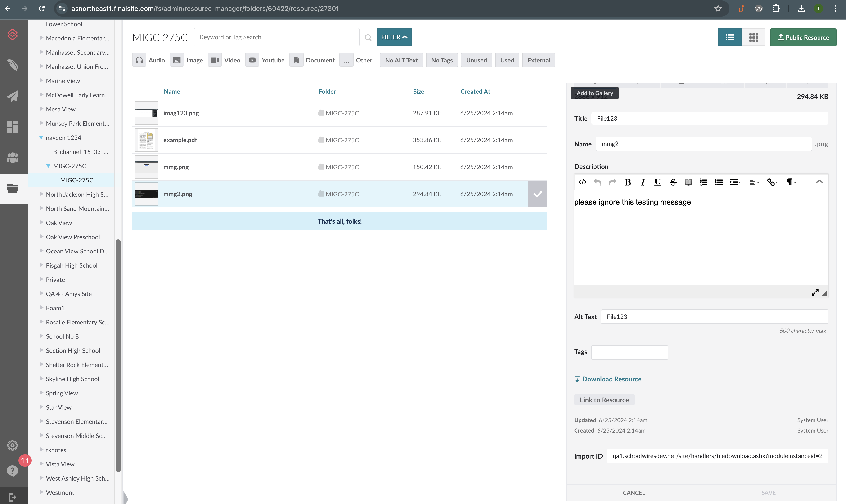Open the code view of the description editor
The width and height of the screenshot is (846, 504).
click(582, 182)
